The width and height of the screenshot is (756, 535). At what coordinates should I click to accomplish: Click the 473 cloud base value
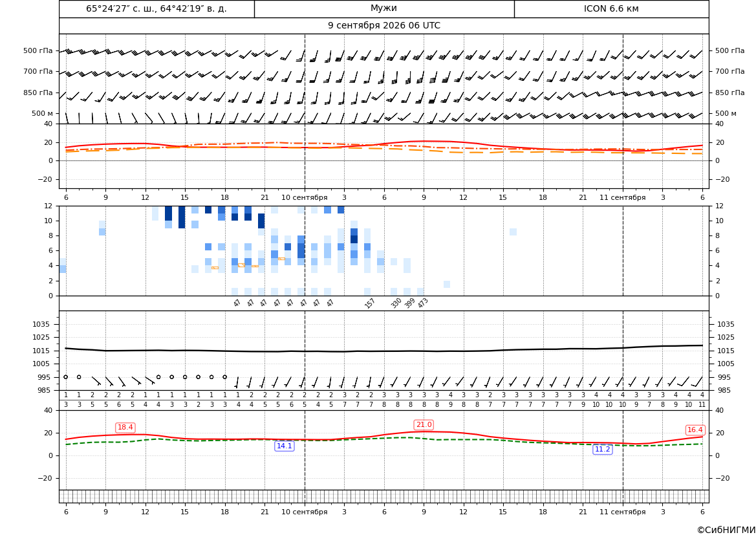point(423,303)
